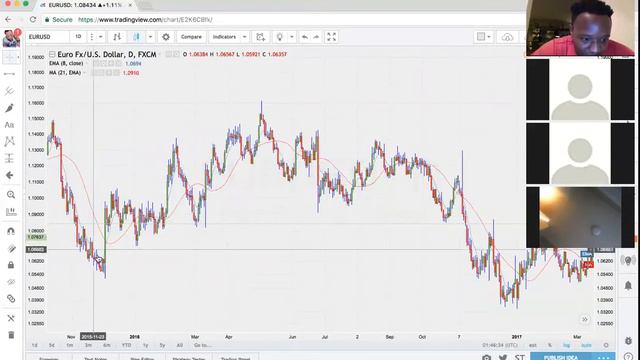This screenshot has width=640, height=360.
Task: Click the Publish Idea button
Action: (561, 358)
